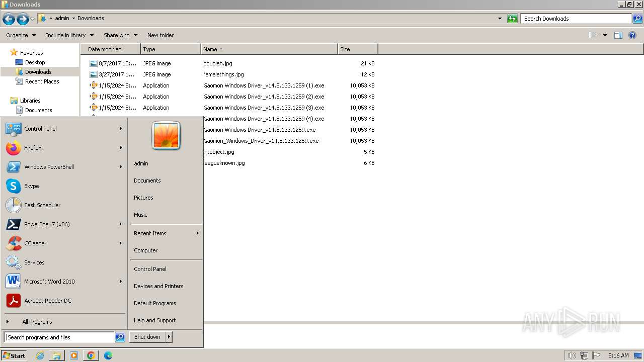Screen dimensions: 644x362
Task: Open Music from Start menu
Action: tap(140, 215)
